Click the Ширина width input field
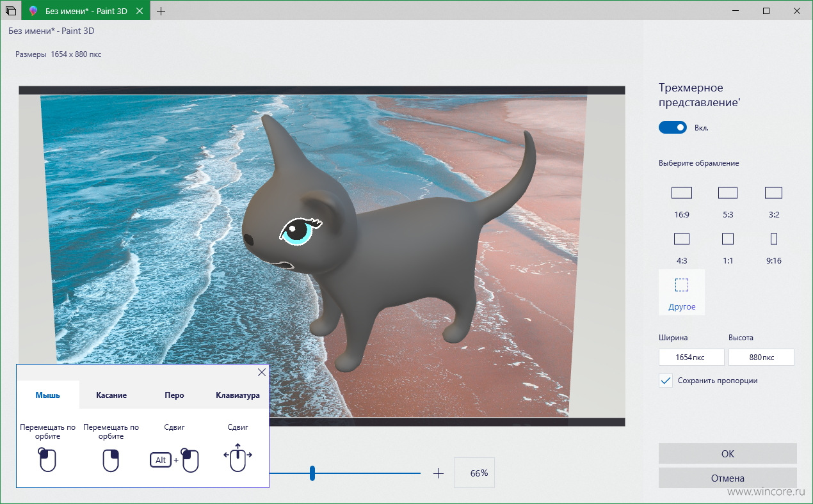This screenshot has width=813, height=504. click(x=691, y=357)
